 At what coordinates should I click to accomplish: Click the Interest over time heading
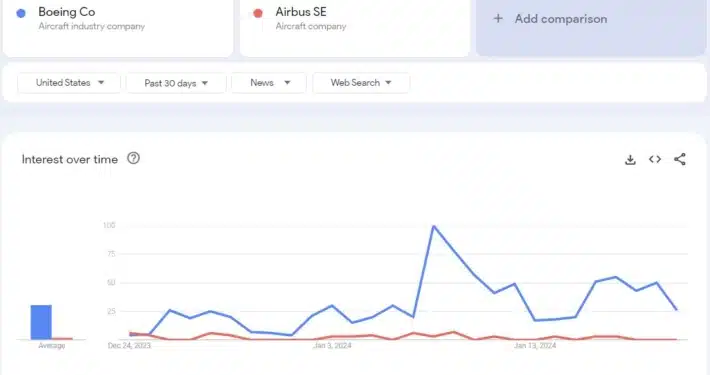pos(70,159)
